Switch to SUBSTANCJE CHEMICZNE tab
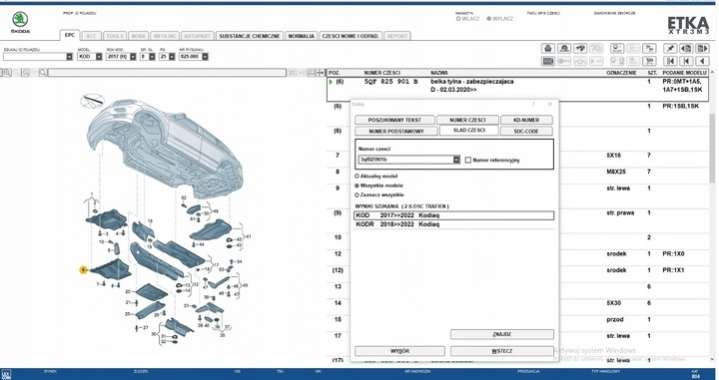 pyautogui.click(x=249, y=36)
